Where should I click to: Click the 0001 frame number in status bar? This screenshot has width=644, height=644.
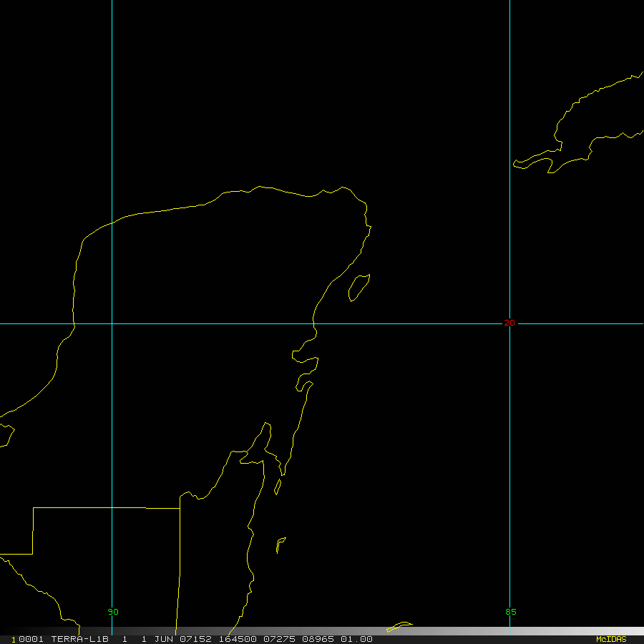pyautogui.click(x=26, y=639)
